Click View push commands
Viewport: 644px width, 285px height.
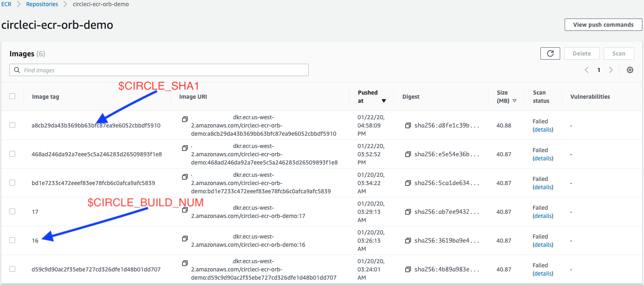(603, 24)
